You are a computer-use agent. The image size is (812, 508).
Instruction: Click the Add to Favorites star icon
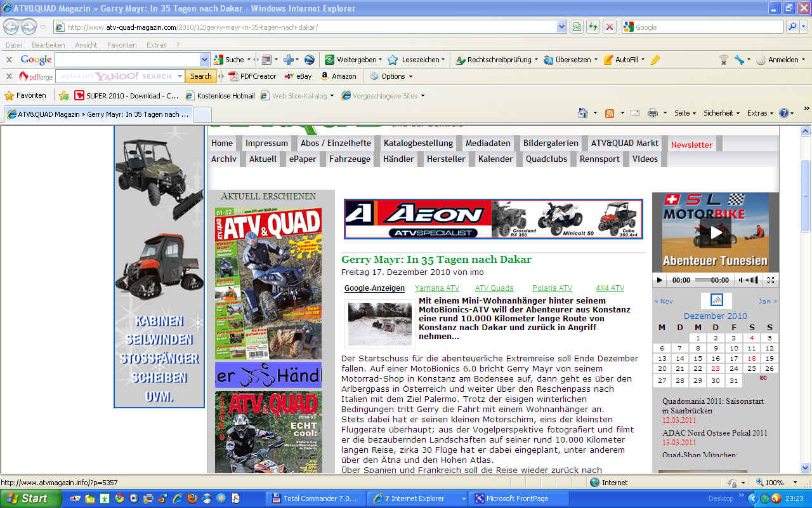[x=64, y=96]
